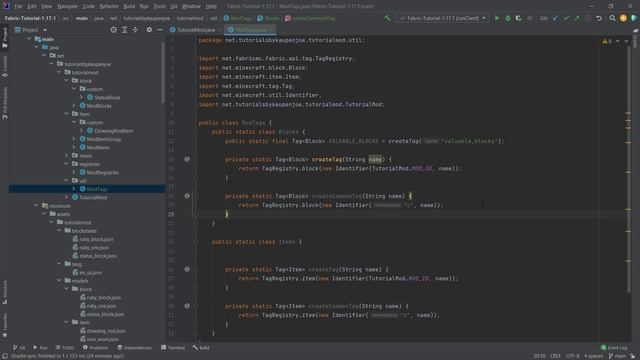Click the orange IDE updates avatar icon
640x360 pixels.
623,18
